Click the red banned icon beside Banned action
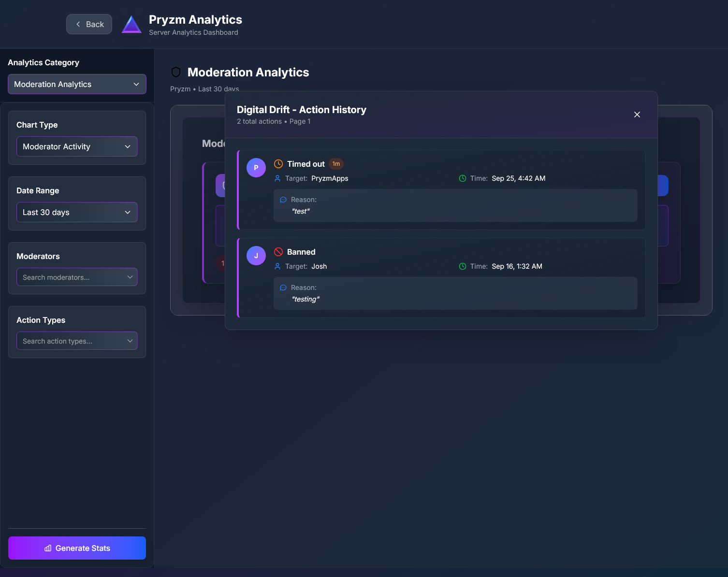Viewport: 728px width, 577px height. [x=278, y=251]
